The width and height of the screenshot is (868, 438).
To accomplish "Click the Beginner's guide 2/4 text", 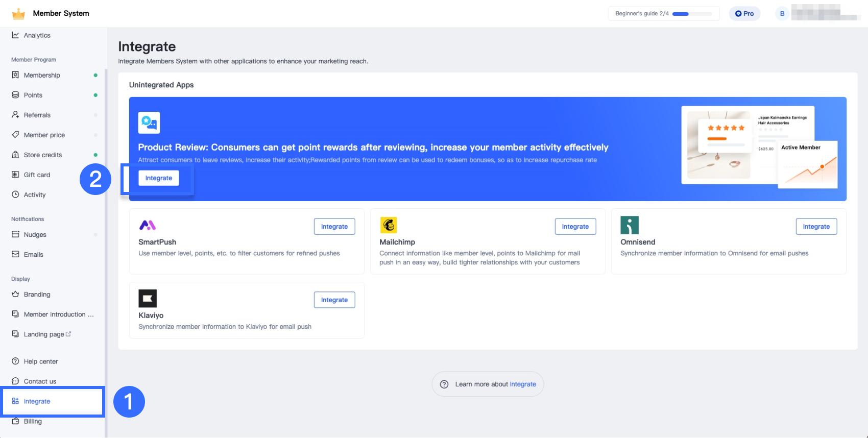I will (642, 14).
